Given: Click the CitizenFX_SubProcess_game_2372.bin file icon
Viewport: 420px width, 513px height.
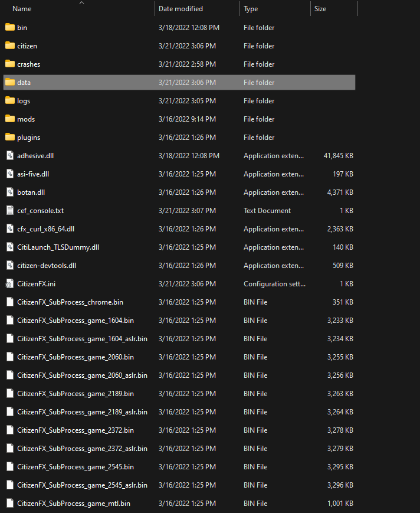Looking at the screenshot, I should (10, 430).
